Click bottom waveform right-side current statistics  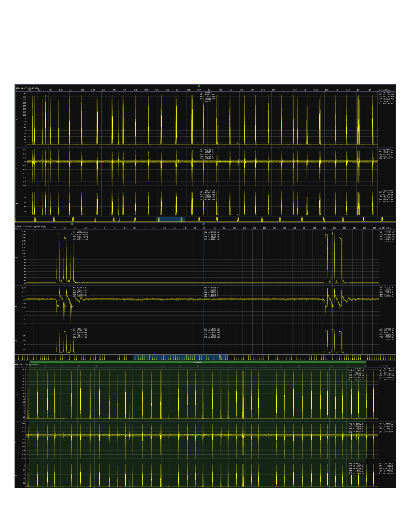pos(387,374)
